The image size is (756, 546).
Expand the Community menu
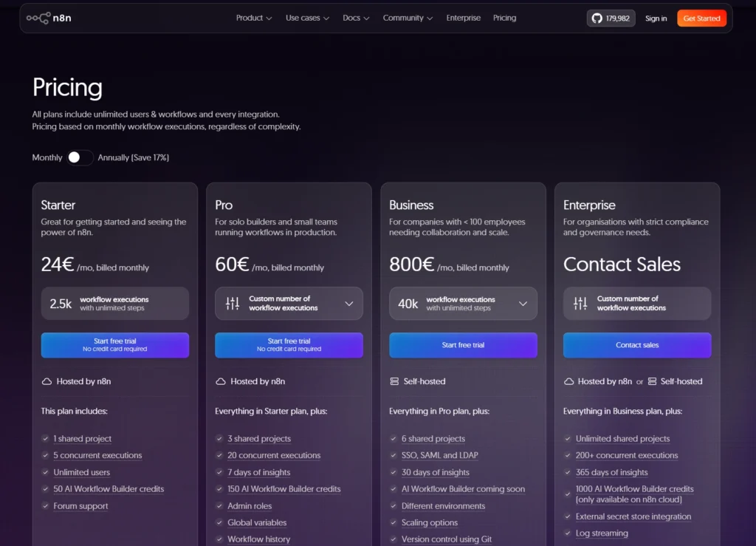[x=408, y=18]
